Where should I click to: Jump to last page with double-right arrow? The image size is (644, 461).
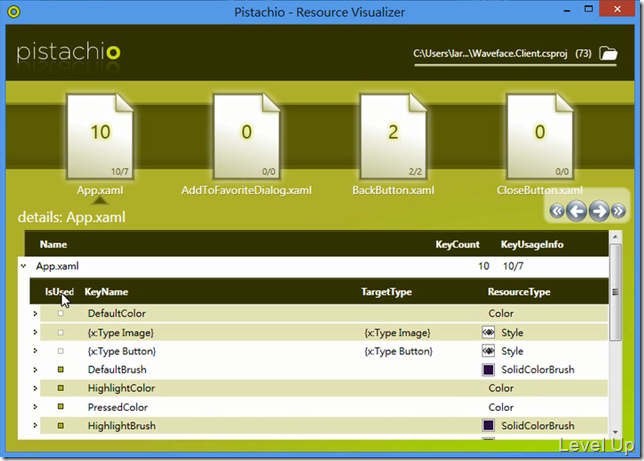tap(618, 211)
